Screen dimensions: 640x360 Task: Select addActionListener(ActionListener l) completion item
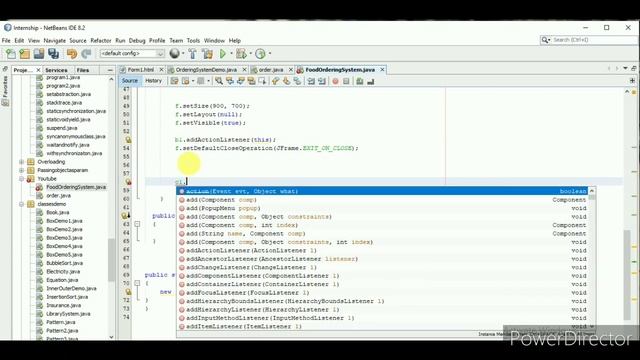[382, 251]
